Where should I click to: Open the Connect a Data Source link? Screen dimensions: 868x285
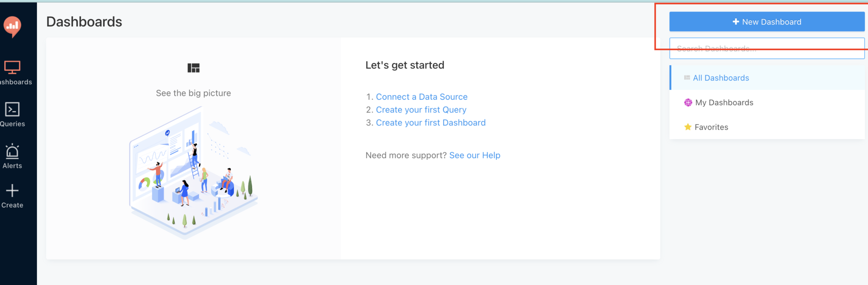(x=421, y=97)
